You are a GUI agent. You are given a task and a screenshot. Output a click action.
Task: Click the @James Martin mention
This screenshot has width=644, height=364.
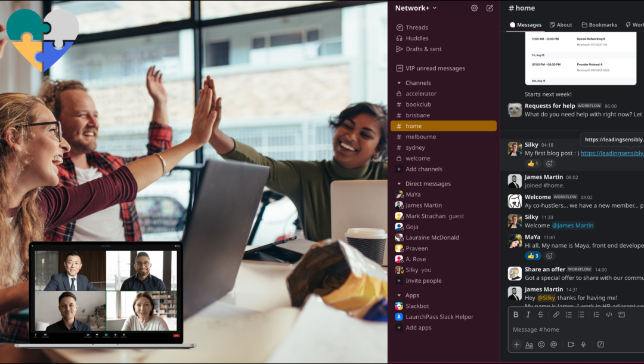(x=572, y=226)
